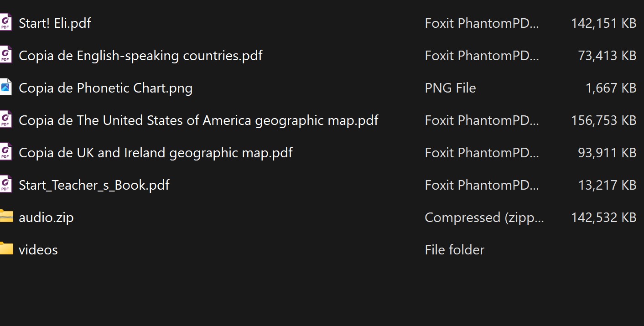
Task: Click the PDF icon beside Start! Eli.pdf
Action: pos(5,23)
